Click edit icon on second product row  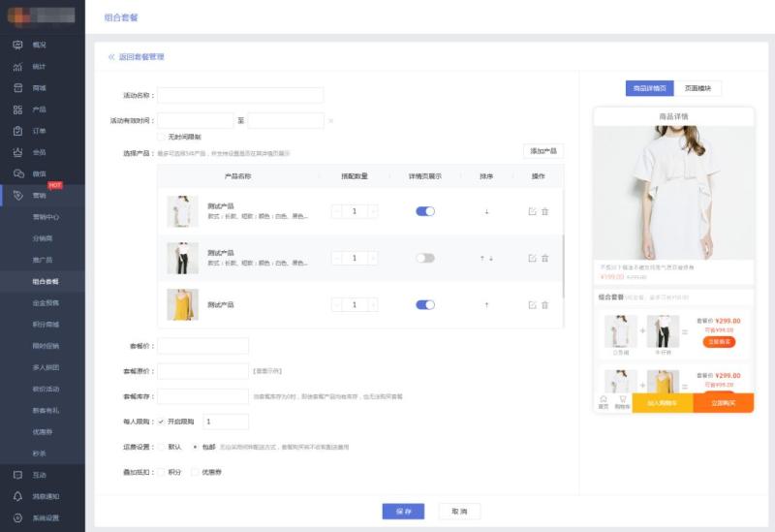532,258
